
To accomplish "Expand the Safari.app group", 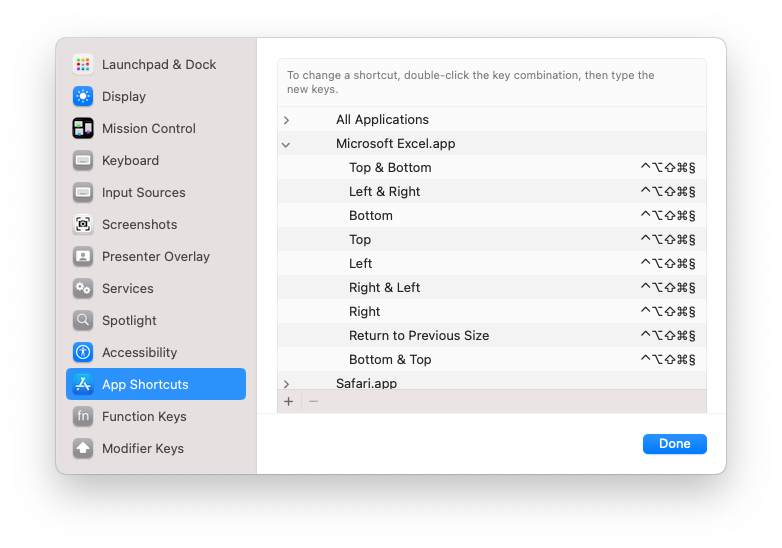I will (x=286, y=384).
